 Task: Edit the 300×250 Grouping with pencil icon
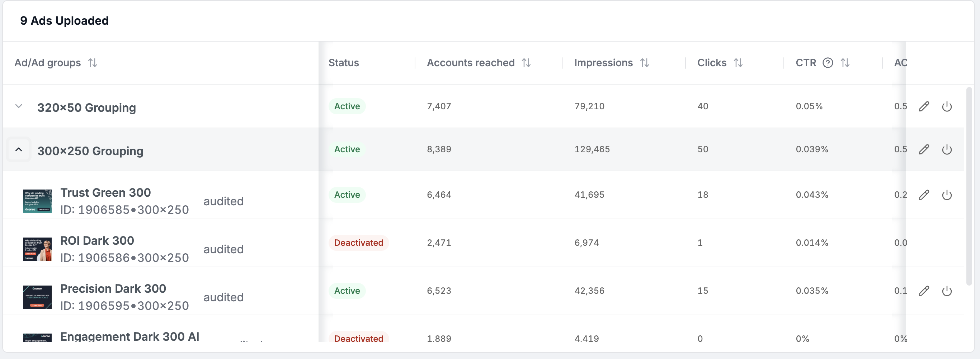[x=924, y=149]
